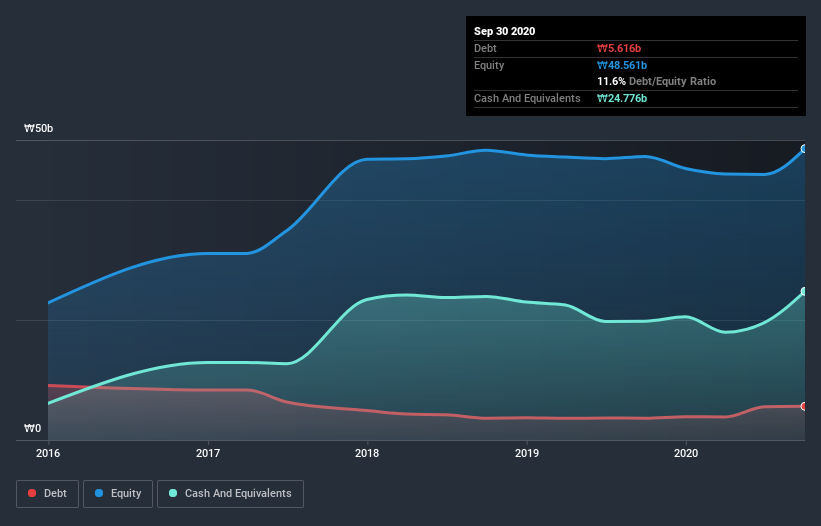Click the Cash And Equivalents endpoint marker
Viewport: 821px width, 526px height.
tap(804, 292)
